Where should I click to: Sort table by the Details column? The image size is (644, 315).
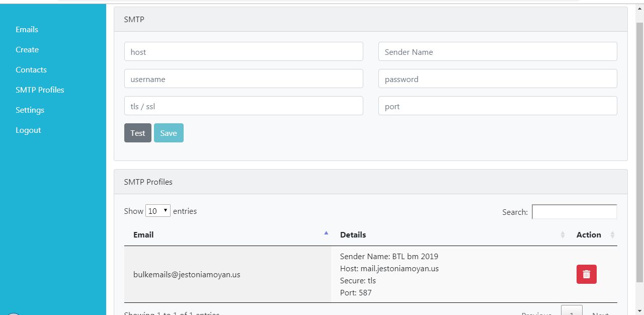click(449, 234)
